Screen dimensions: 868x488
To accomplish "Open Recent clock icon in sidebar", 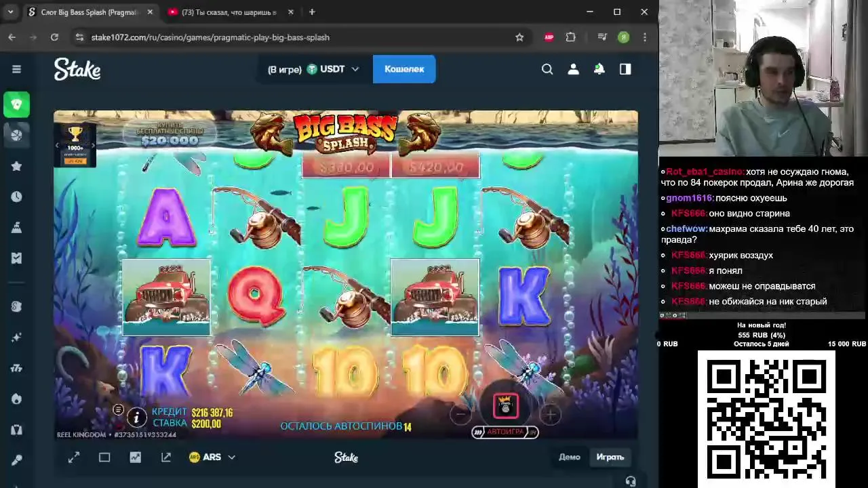I will (x=16, y=197).
